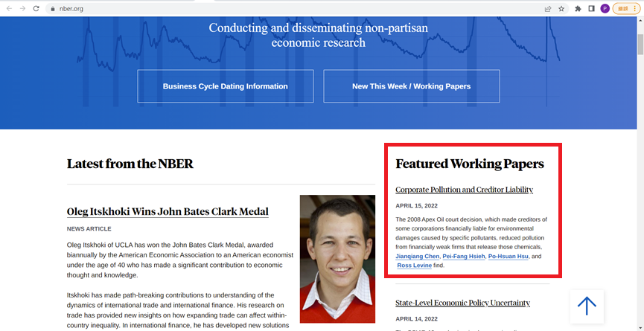Click the 'APRIL 15, 2022' date text

[416, 205]
